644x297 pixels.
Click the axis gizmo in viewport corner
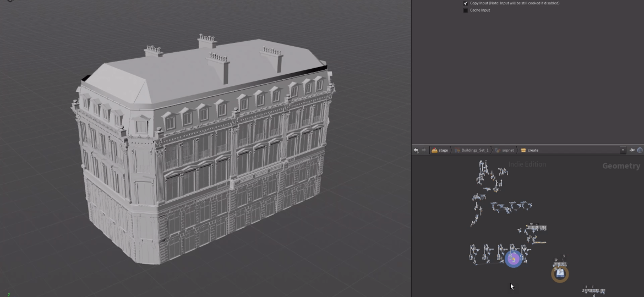pyautogui.click(x=8, y=294)
